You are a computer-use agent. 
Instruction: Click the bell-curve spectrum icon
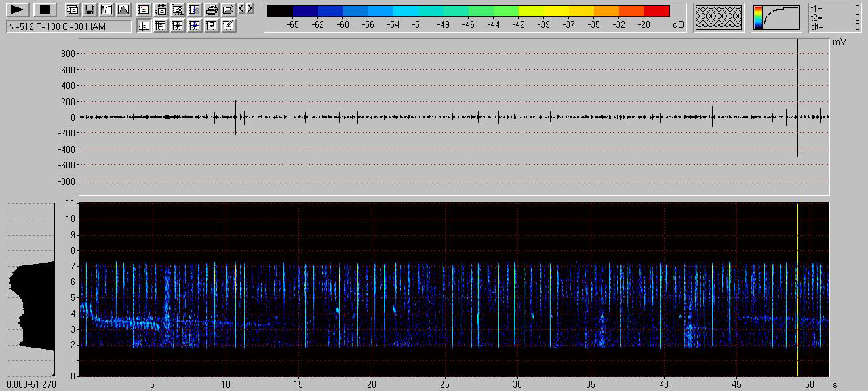click(123, 10)
